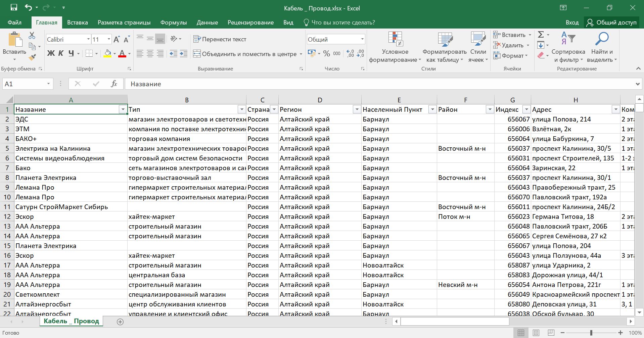
Task: Toggle Wrap Text (Перенести текст)
Action: [x=220, y=39]
